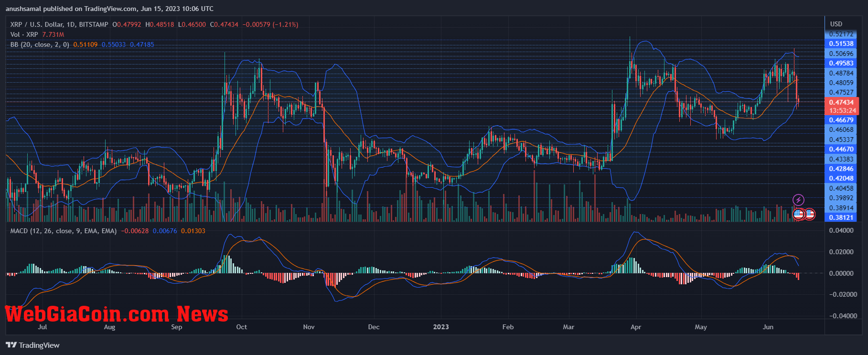Click the 0.43383 price level label
Image resolution: width=868 pixels, height=355 pixels.
tap(841, 159)
